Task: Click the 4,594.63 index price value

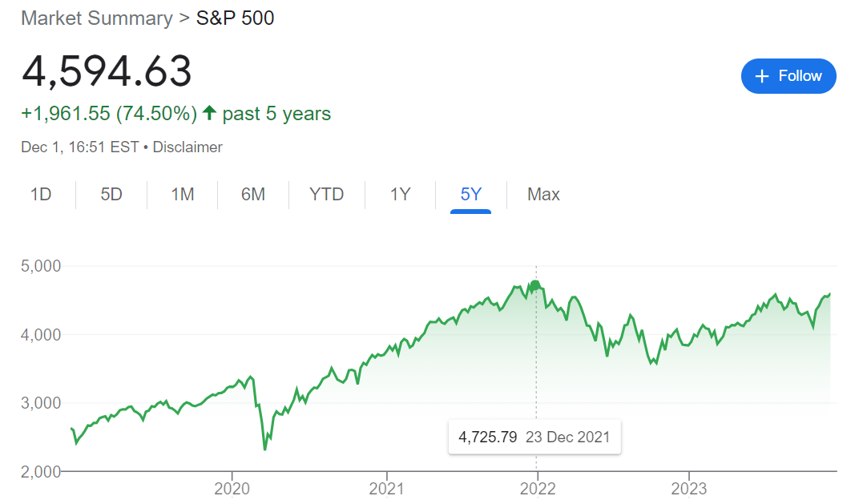Action: click(107, 71)
